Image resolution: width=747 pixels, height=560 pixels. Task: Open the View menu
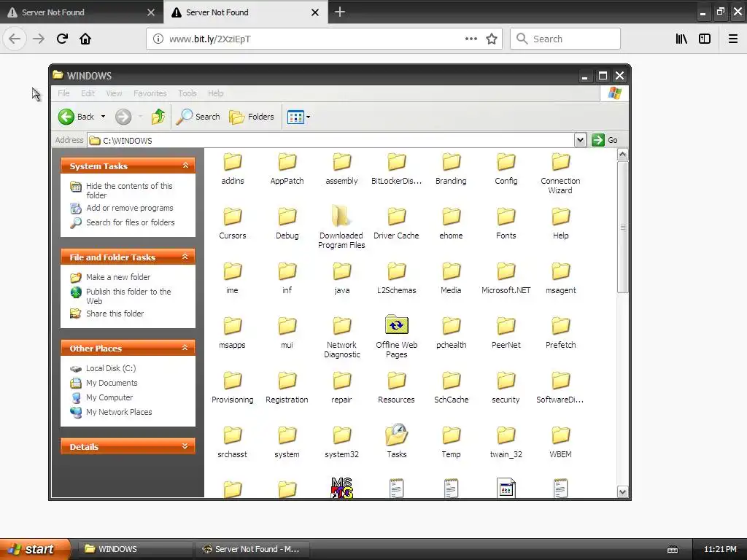[x=114, y=93]
